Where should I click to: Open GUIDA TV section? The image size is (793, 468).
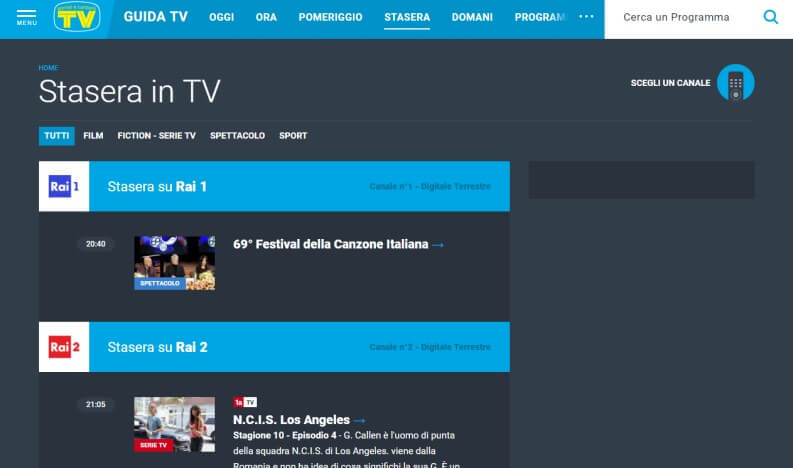[156, 17]
